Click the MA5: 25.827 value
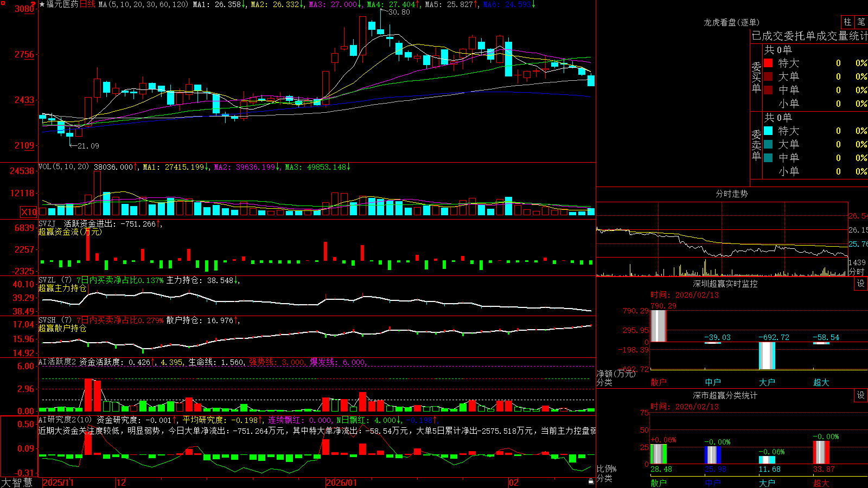Viewport: 868px width, 488px height. (451, 4)
